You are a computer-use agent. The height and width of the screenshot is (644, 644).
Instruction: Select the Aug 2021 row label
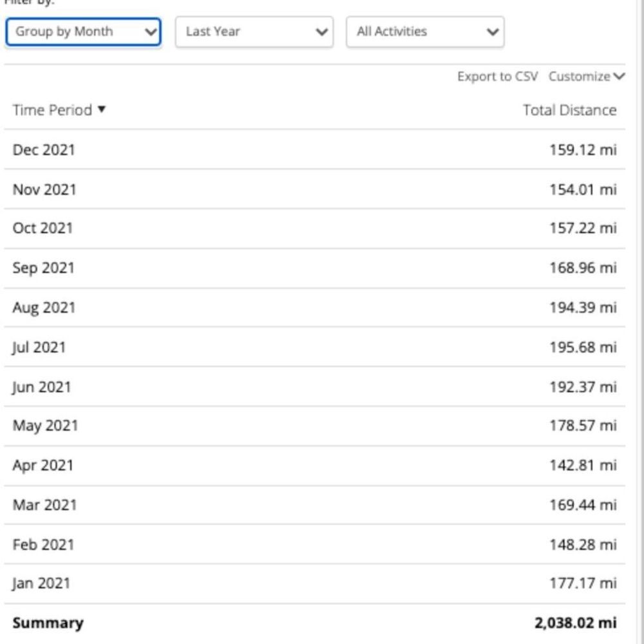44,308
